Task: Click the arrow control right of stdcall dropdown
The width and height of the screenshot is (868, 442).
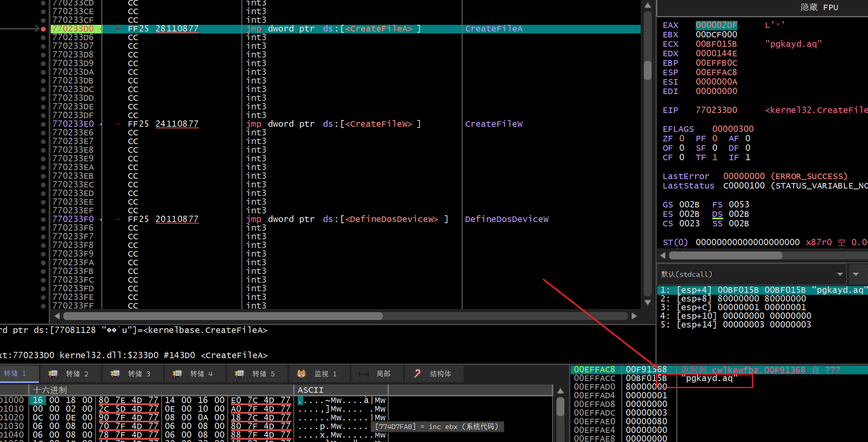Action: pos(856,274)
